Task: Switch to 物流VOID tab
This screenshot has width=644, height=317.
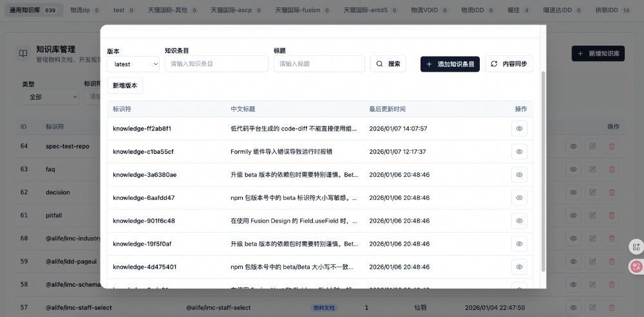Action: point(429,10)
